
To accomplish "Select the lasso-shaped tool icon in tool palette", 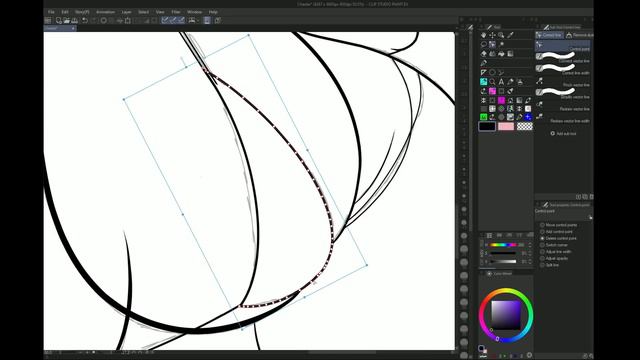I will (x=484, y=44).
